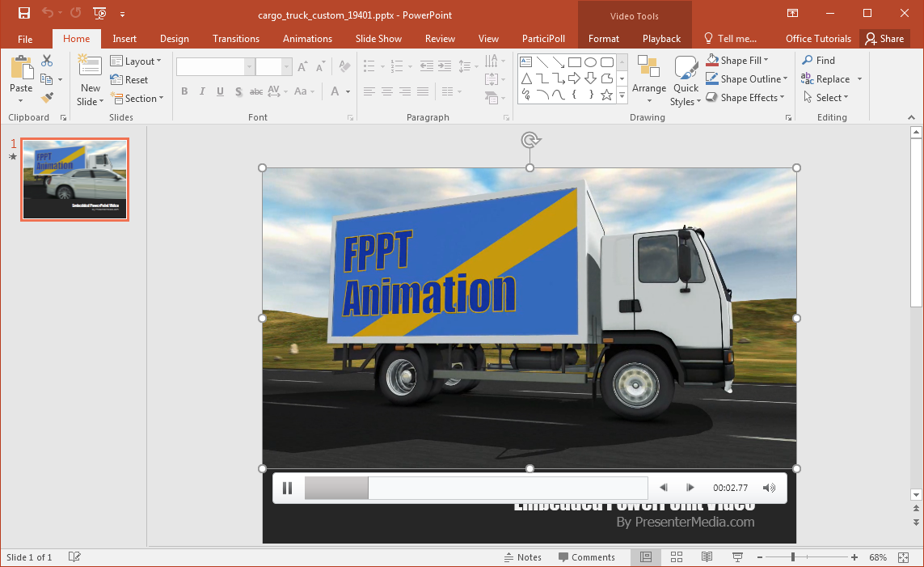
Task: Switch to the Playback tab
Action: [661, 38]
